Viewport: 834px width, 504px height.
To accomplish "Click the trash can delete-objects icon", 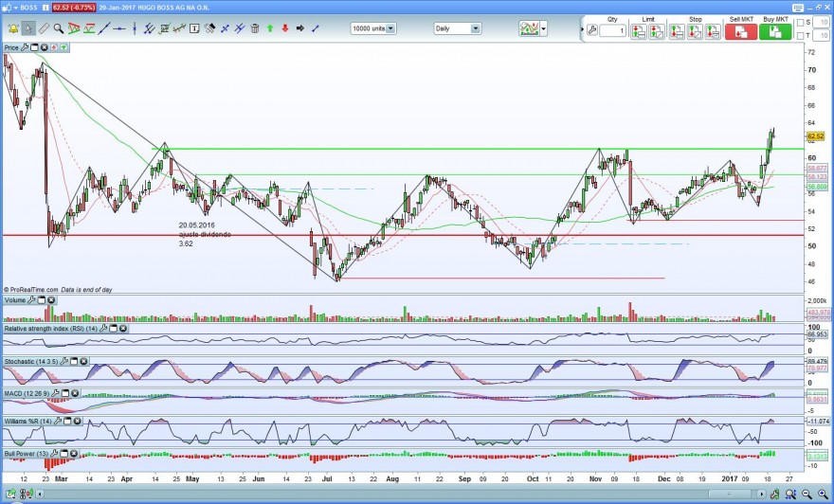I will [x=255, y=28].
